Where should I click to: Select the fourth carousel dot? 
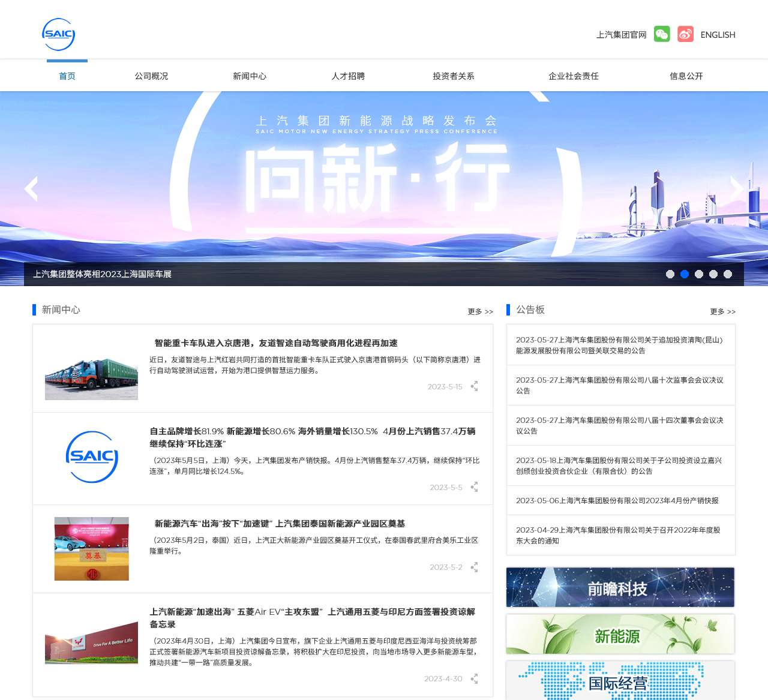coord(713,274)
